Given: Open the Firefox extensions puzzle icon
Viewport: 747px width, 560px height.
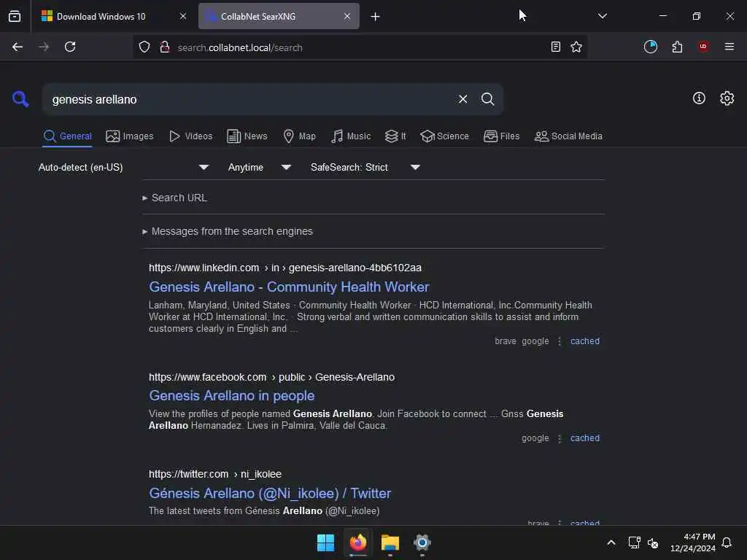Looking at the screenshot, I should pyautogui.click(x=677, y=47).
